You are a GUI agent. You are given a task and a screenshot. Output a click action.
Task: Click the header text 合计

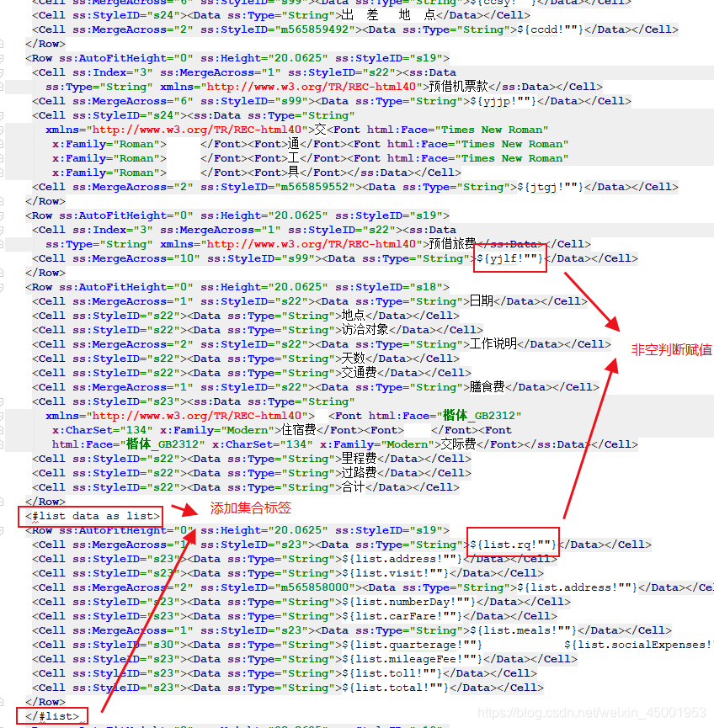coord(353,487)
